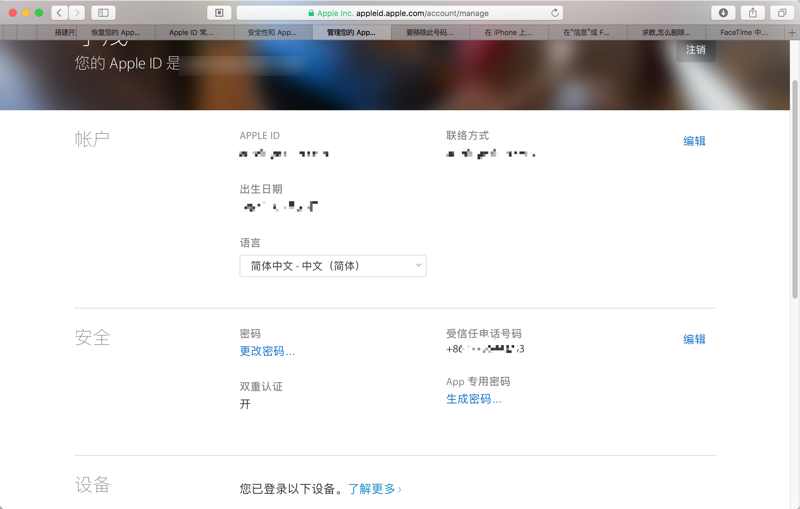Select the 管理您的 App... tab
The width and height of the screenshot is (800, 509).
pyautogui.click(x=351, y=33)
